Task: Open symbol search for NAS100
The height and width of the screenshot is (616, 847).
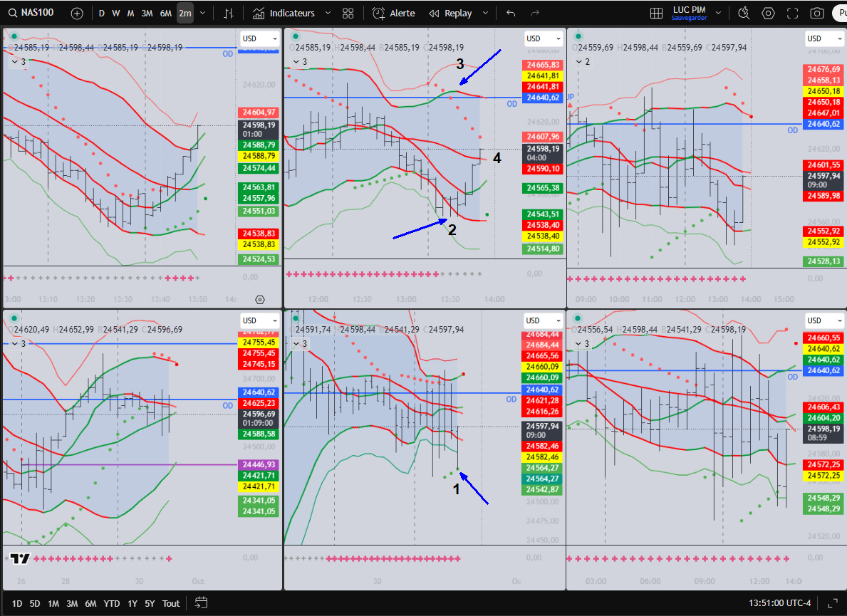Action: (x=31, y=12)
